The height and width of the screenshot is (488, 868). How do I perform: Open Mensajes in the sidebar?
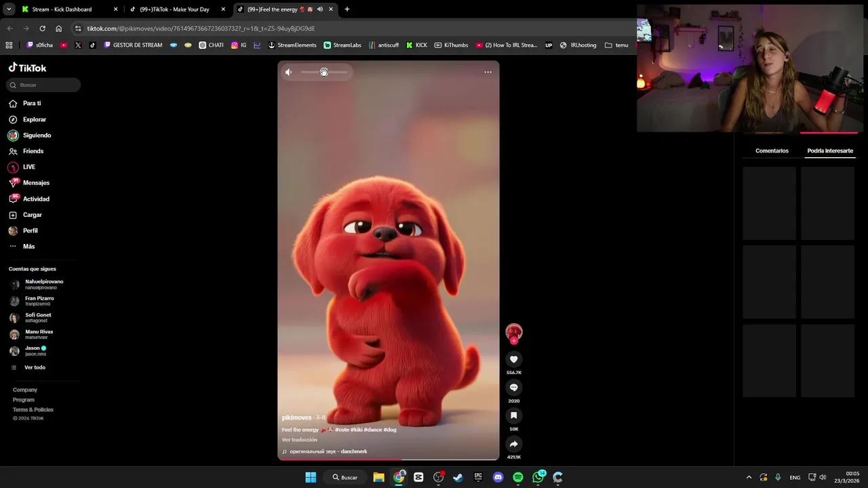pyautogui.click(x=36, y=183)
